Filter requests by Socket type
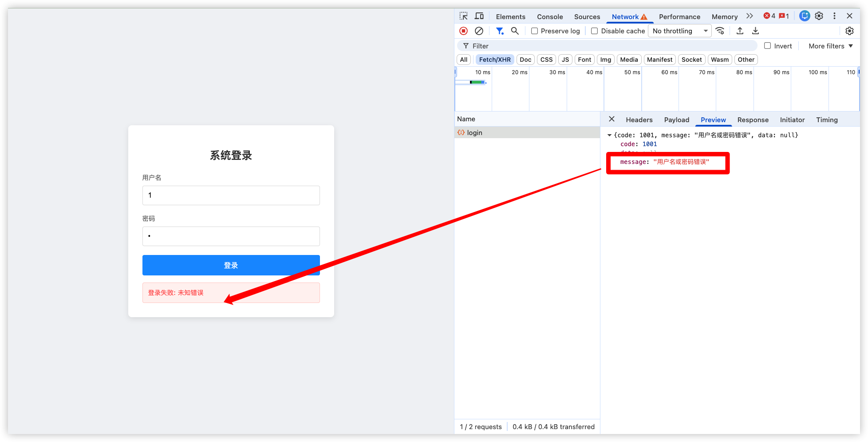Viewport: 868px width, 442px height. (x=691, y=60)
